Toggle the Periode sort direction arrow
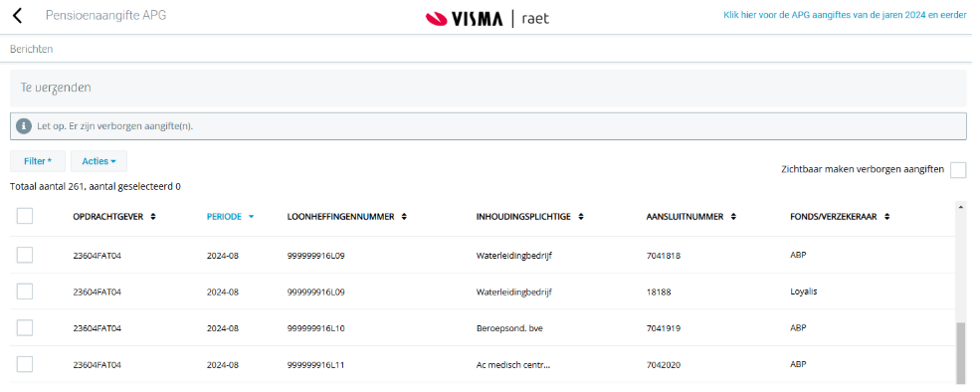Screen dimensions: 980x392 252,217
